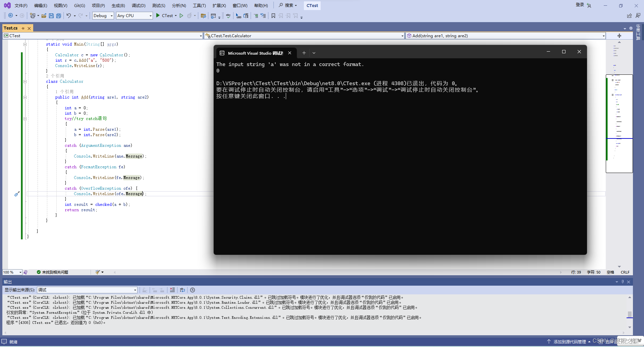Toggle auto-hide pin on the output panel
The width and height of the screenshot is (644, 347).
623,282
